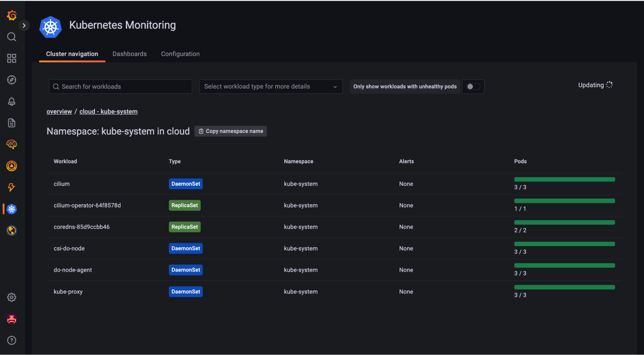
Task: Click the Grafana logo in sidebar
Action: point(12,15)
